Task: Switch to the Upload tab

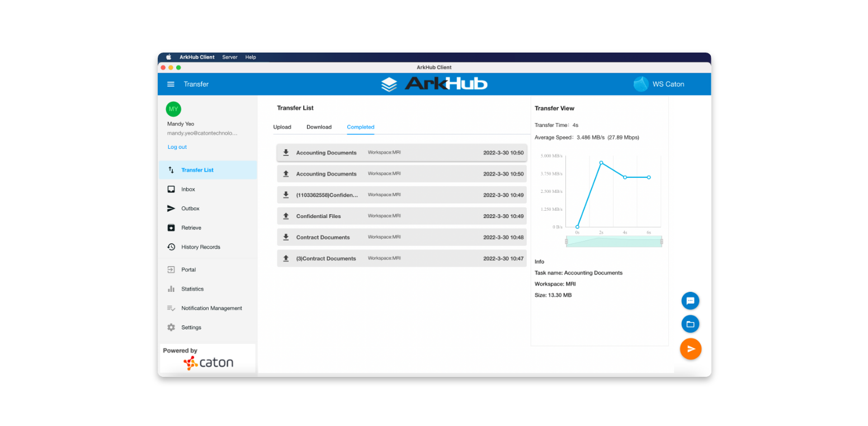Action: tap(282, 127)
